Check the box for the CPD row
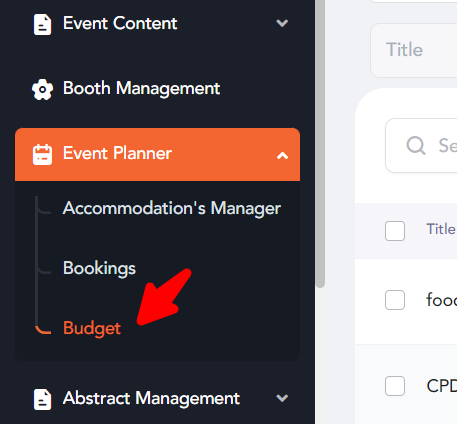 coord(395,386)
